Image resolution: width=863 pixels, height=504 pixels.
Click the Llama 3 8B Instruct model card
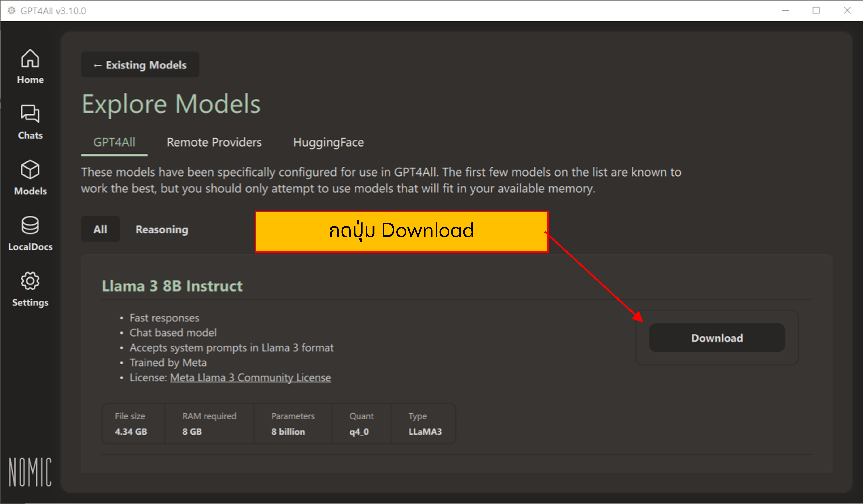pyautogui.click(x=172, y=286)
